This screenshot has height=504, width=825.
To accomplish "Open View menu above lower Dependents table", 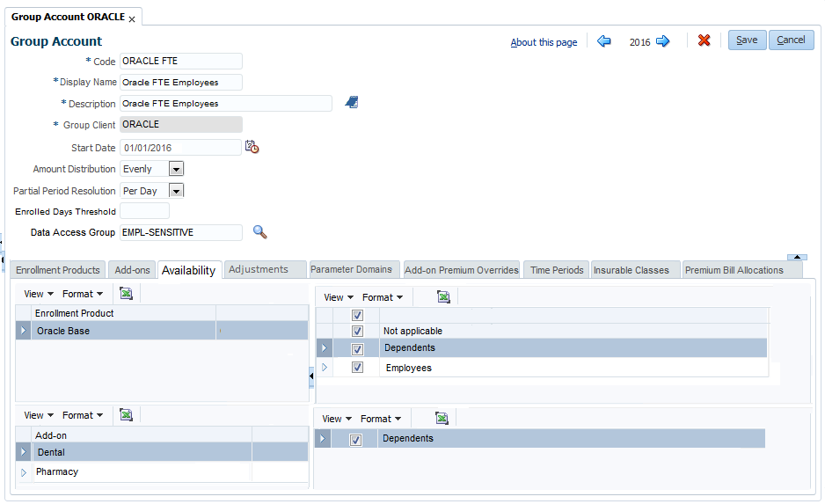I will [336, 420].
